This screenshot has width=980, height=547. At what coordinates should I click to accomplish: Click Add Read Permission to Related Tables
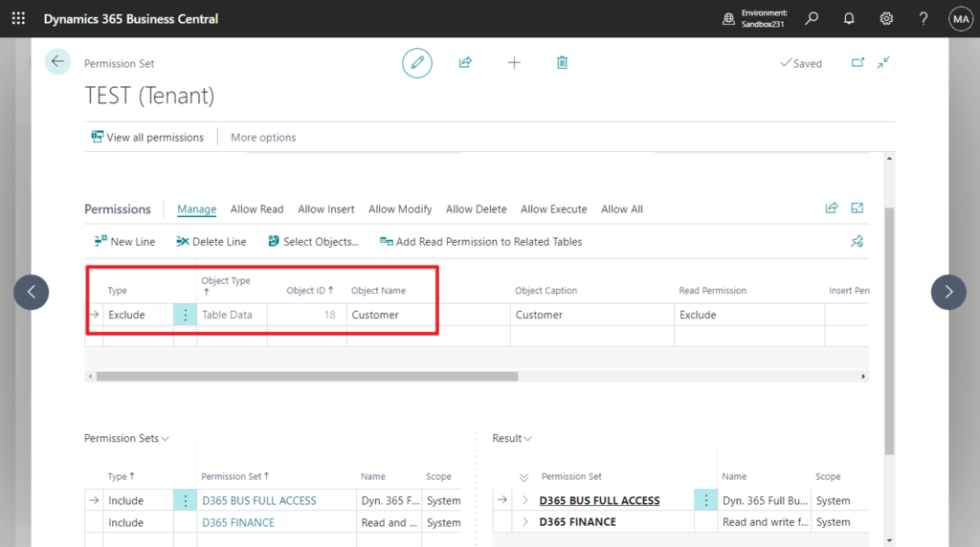coord(481,242)
